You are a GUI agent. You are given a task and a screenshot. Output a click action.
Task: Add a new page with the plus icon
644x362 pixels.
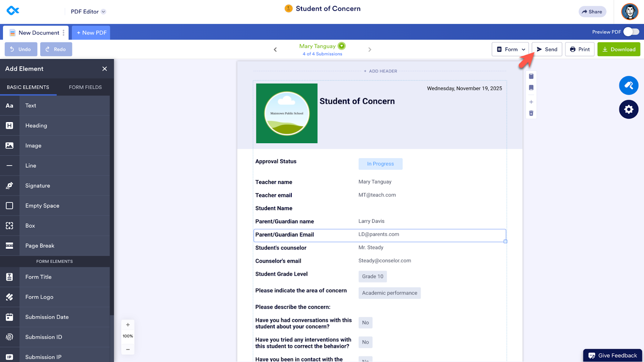coord(531,102)
